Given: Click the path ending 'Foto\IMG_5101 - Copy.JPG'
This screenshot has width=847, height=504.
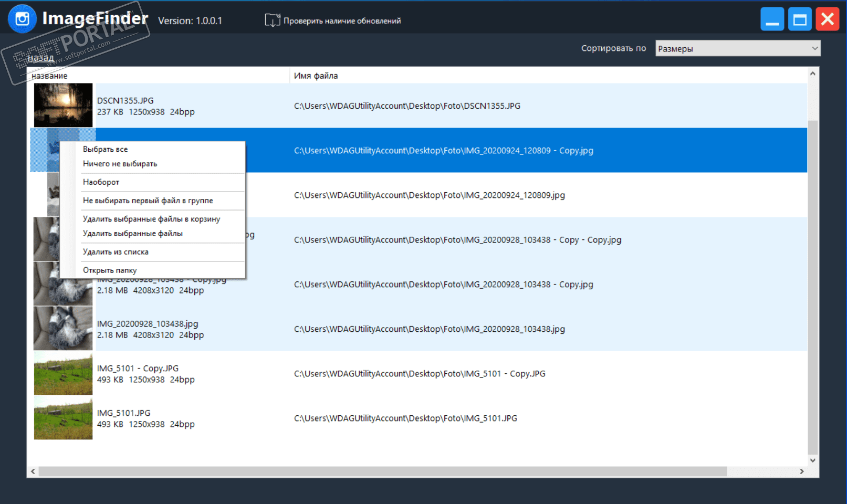Looking at the screenshot, I should pos(420,374).
